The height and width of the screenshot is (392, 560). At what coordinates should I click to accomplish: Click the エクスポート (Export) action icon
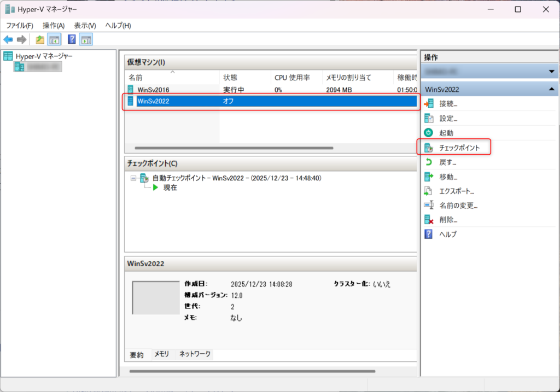click(x=429, y=191)
